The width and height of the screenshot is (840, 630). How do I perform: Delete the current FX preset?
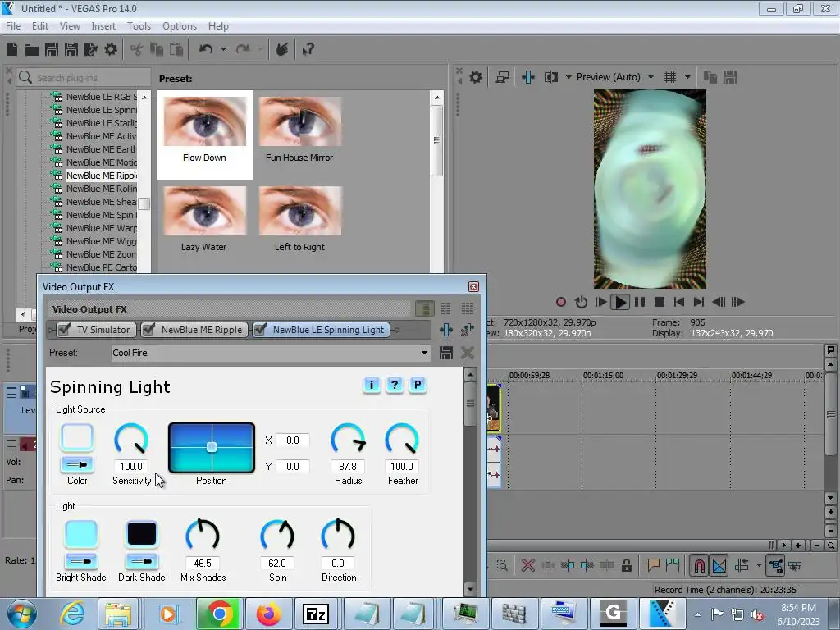tap(467, 353)
